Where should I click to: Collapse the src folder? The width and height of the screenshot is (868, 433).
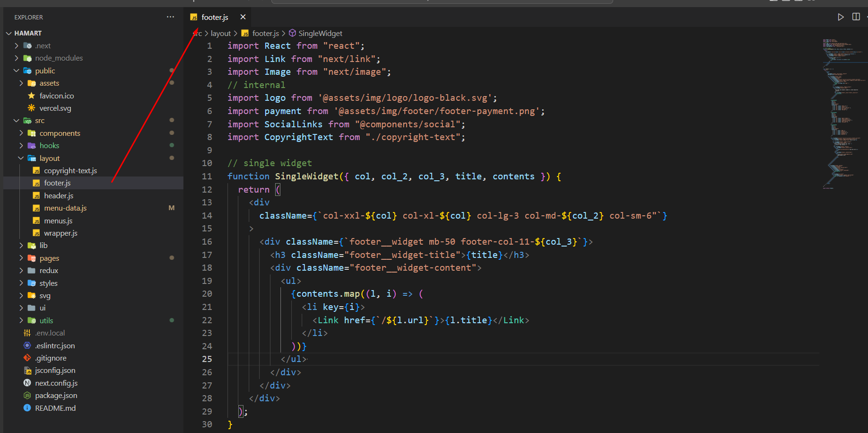coord(17,121)
